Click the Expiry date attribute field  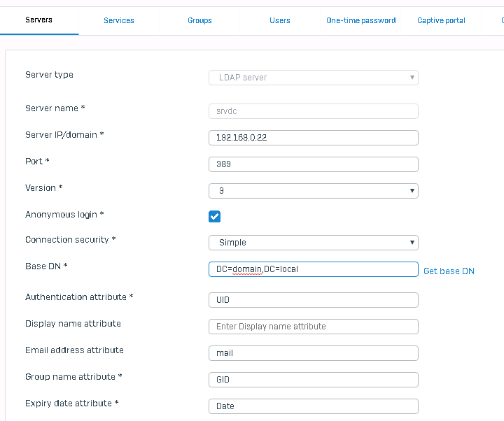(x=313, y=406)
